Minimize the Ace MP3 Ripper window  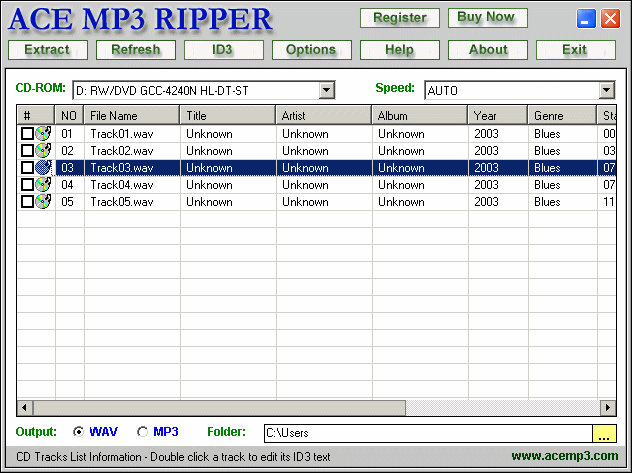tap(586, 19)
